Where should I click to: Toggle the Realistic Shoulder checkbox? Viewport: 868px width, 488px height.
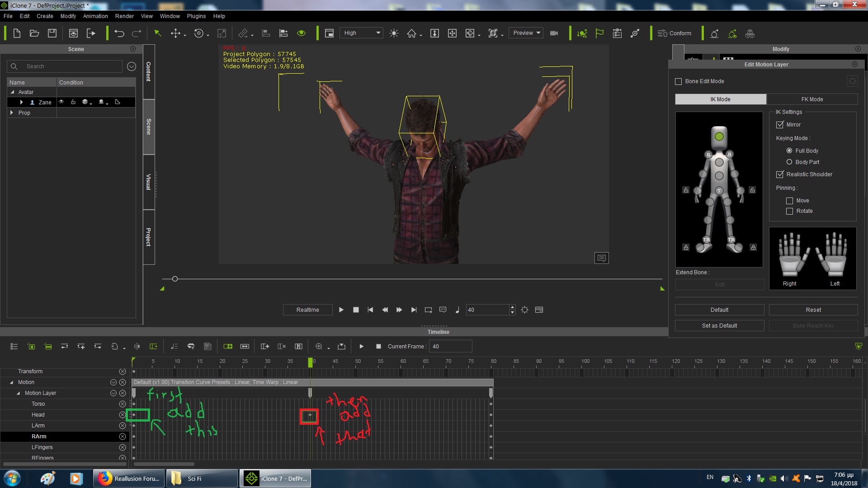pyautogui.click(x=779, y=174)
